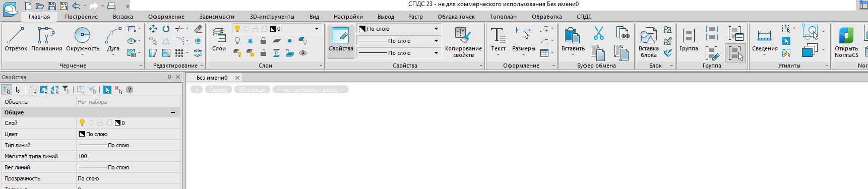The height and width of the screenshot is (189, 868).
Task: Click the Eraser delete tool
Action: point(198,29)
